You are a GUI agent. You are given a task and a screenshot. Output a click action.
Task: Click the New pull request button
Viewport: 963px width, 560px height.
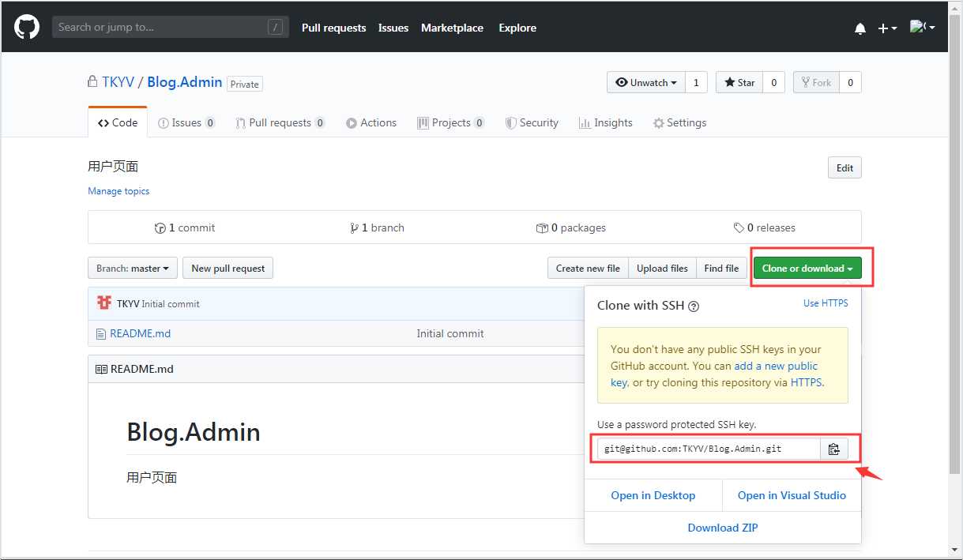[x=228, y=268]
